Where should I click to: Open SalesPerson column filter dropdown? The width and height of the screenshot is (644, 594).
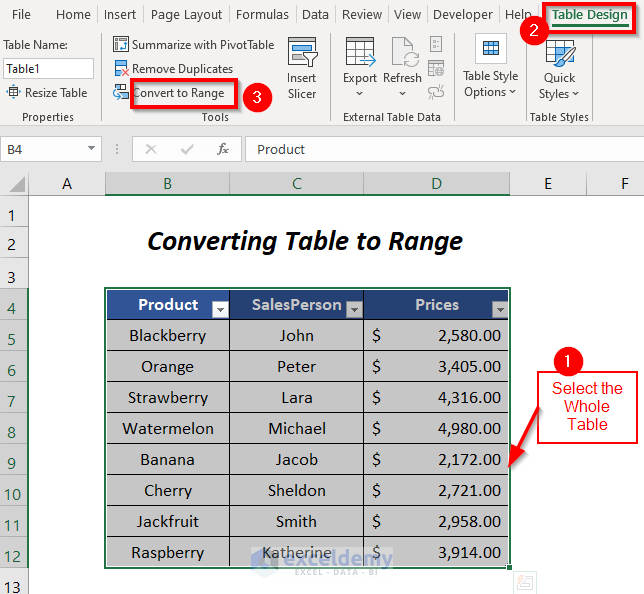tap(353, 310)
